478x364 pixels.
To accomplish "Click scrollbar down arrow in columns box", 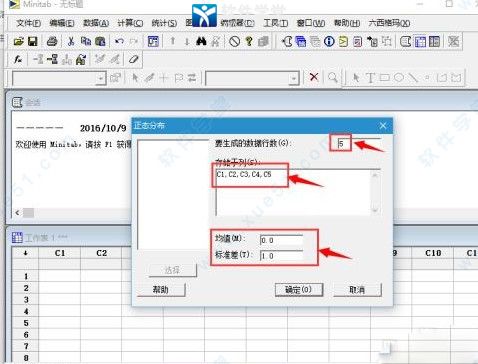I will pos(375,210).
